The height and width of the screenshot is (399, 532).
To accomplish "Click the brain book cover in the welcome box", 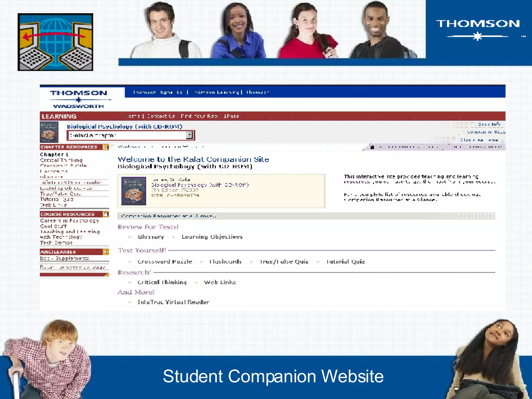I will pyautogui.click(x=134, y=191).
